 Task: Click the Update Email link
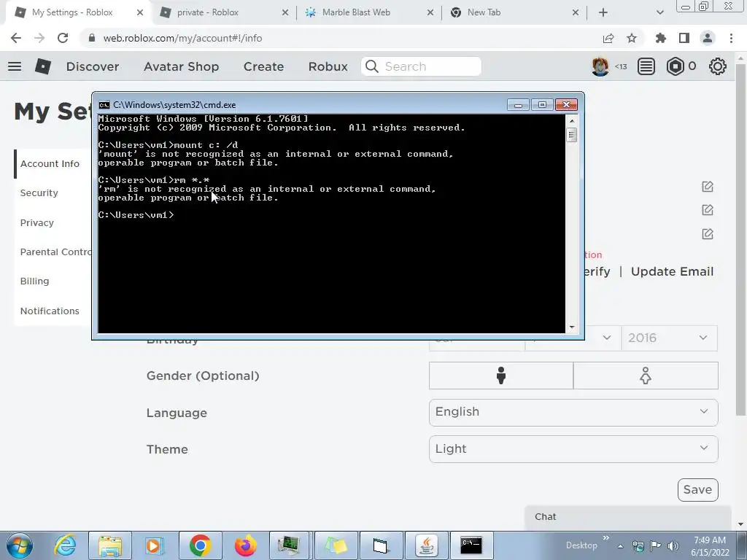[x=672, y=271]
